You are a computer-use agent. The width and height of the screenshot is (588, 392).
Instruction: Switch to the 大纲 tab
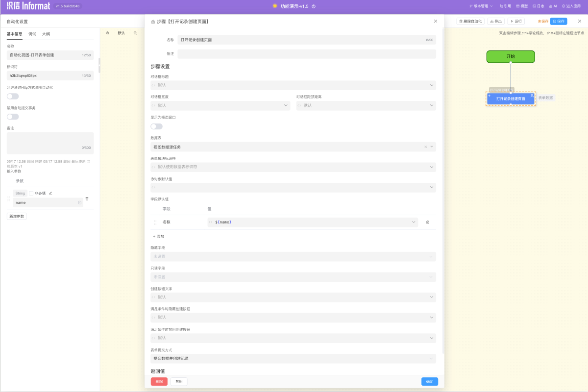[x=46, y=34]
